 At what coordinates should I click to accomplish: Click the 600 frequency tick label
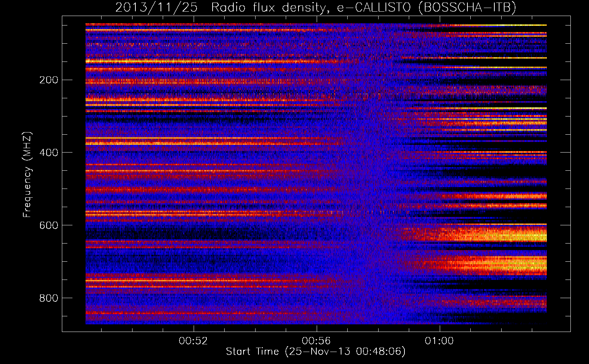point(49,225)
